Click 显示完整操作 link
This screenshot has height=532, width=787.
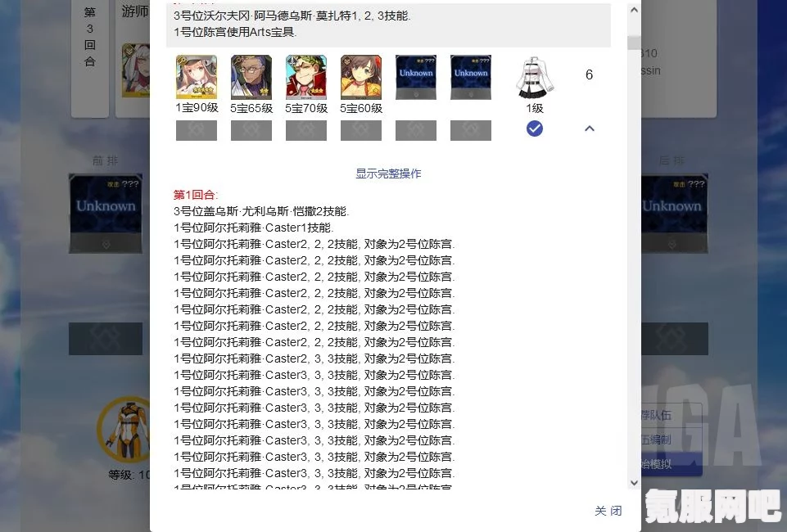(388, 174)
